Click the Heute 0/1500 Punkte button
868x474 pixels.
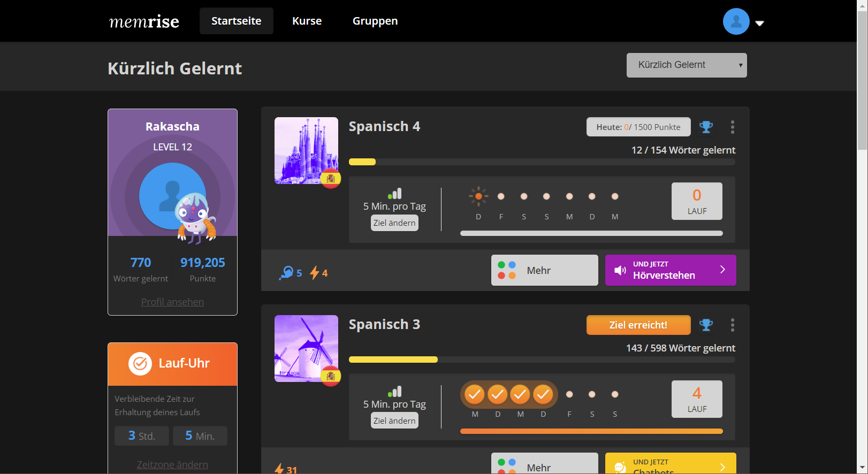638,127
